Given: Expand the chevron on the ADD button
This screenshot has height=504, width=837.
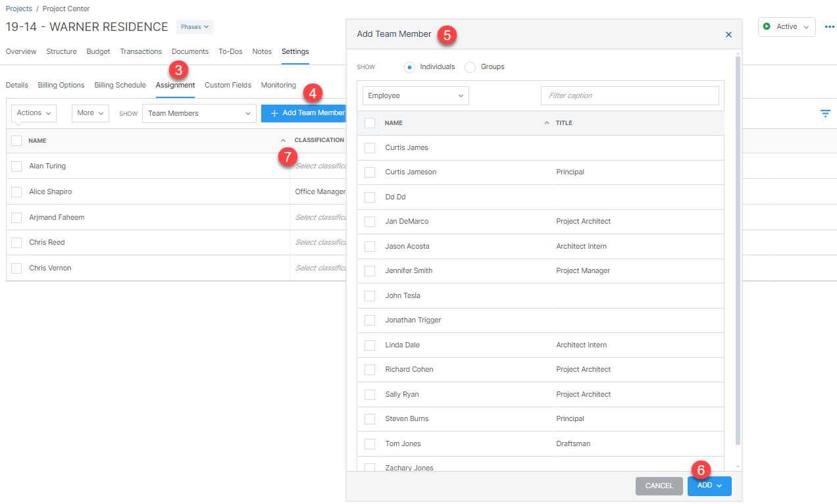Looking at the screenshot, I should pyautogui.click(x=719, y=486).
